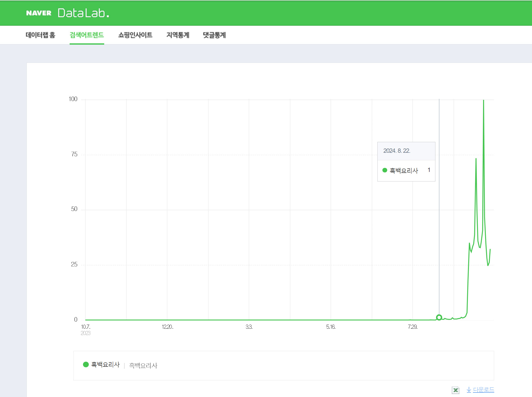Click the download arrow icon
The width and height of the screenshot is (532, 397).
[x=469, y=390]
